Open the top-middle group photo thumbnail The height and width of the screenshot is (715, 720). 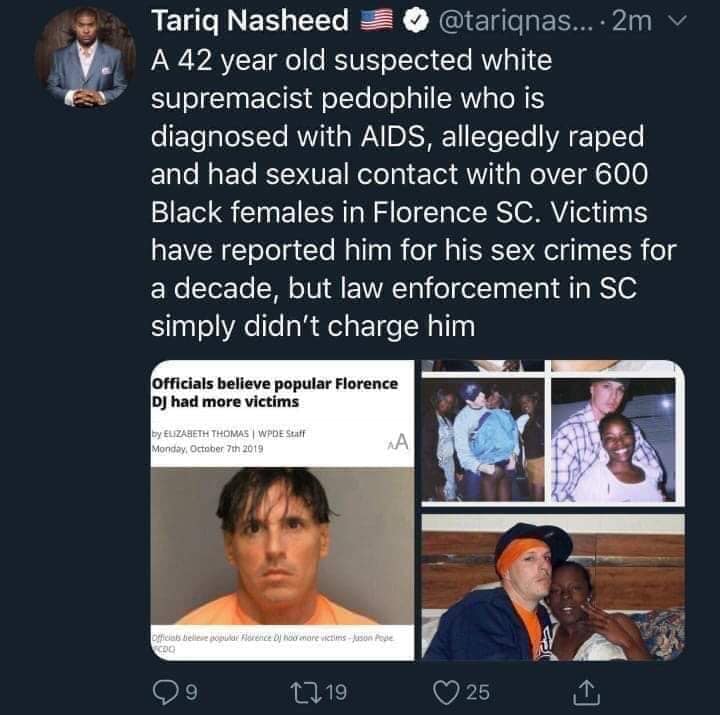pyautogui.click(x=484, y=438)
